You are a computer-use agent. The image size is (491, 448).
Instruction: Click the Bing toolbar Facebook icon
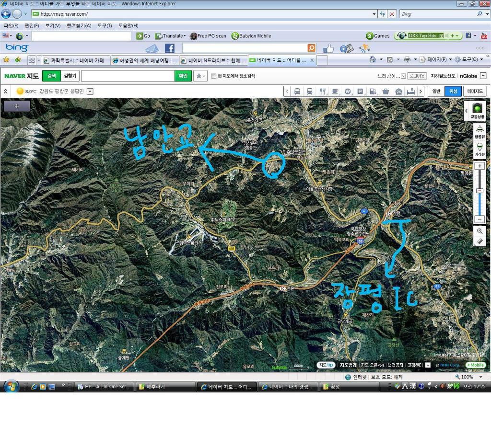click(x=170, y=48)
